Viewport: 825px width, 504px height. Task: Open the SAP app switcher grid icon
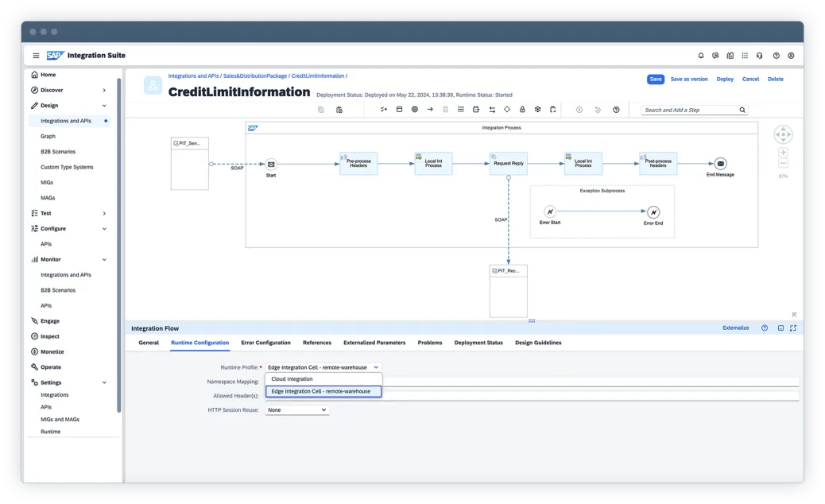745,56
